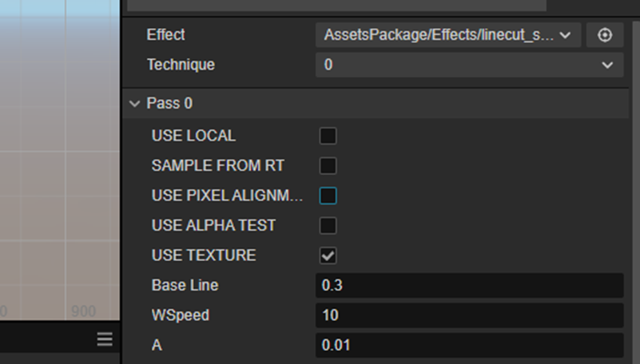Click the WSpeed property label
The image size is (640, 364).
tap(180, 315)
